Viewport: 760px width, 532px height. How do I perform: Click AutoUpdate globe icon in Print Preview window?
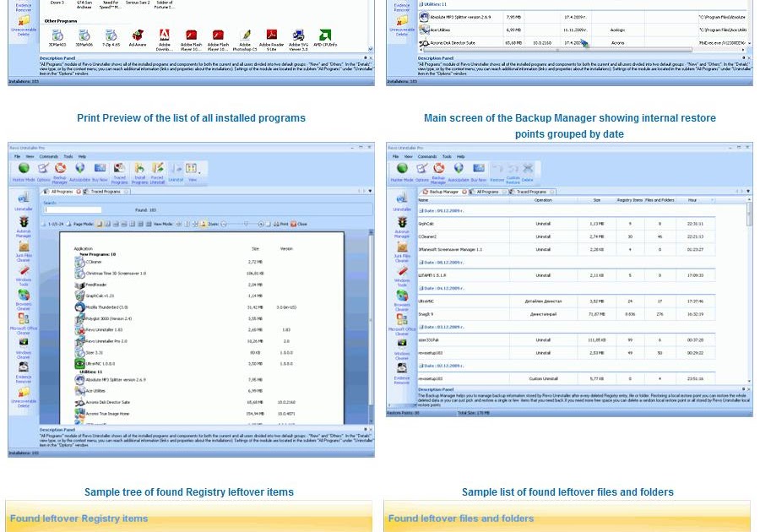tap(79, 172)
